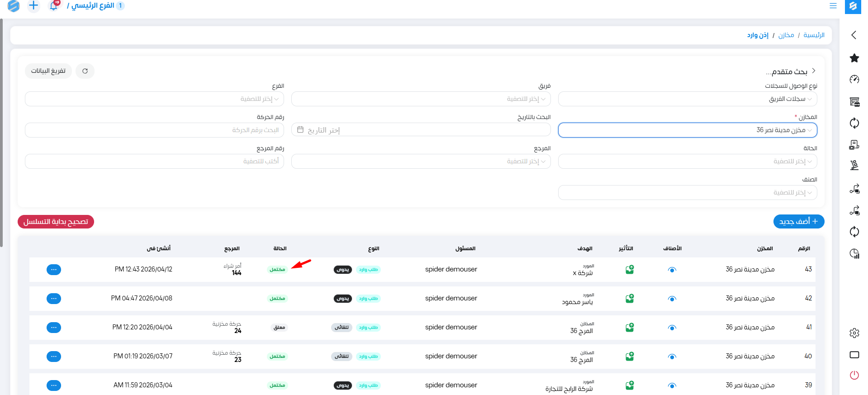The image size is (868, 395).
Task: Click the red power logout icon
Action: tap(854, 375)
